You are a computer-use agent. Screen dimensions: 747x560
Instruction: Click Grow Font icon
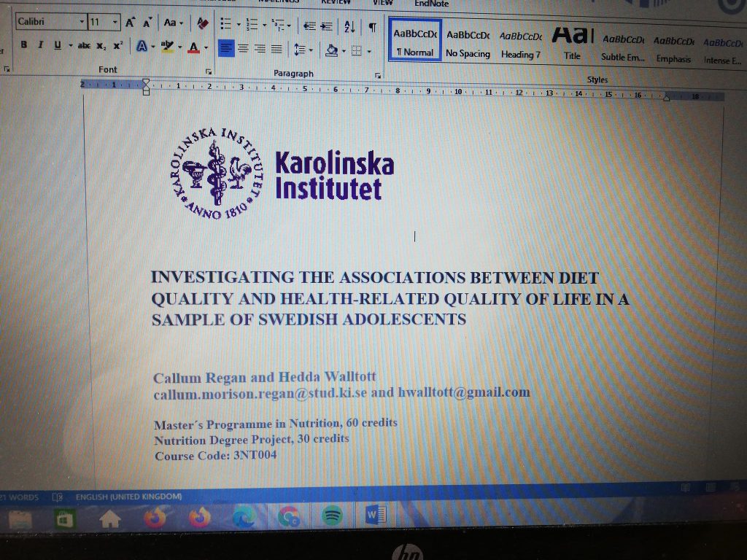pos(130,23)
